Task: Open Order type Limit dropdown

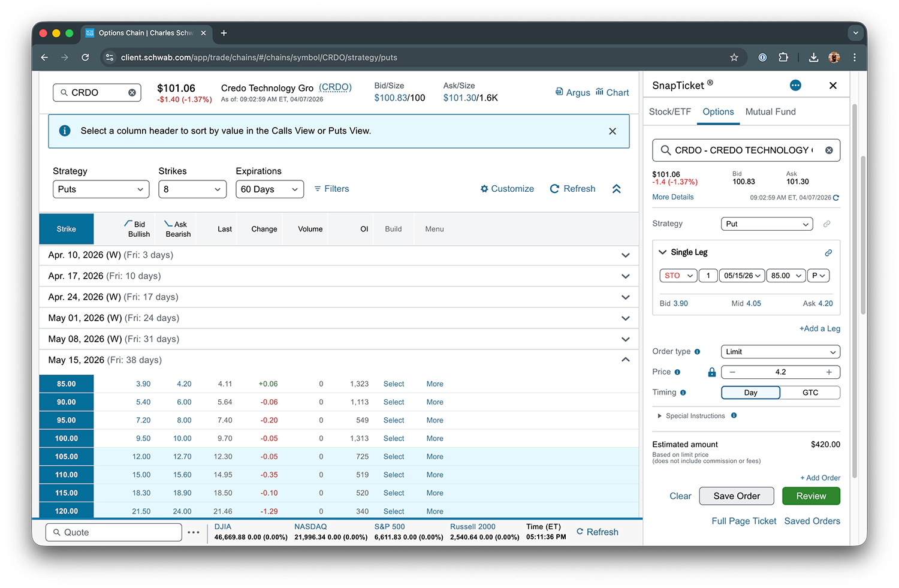Action: (x=780, y=352)
